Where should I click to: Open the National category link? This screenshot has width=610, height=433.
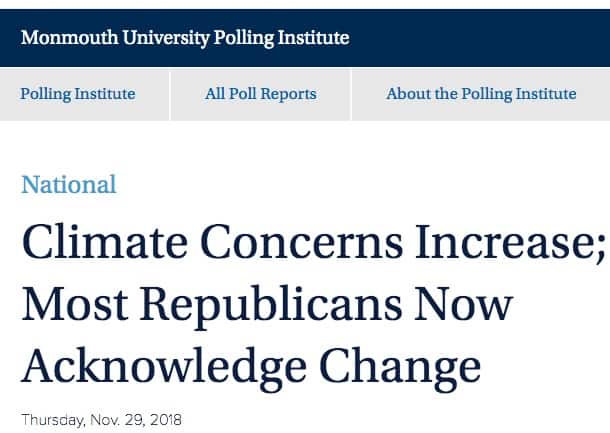click(x=69, y=184)
